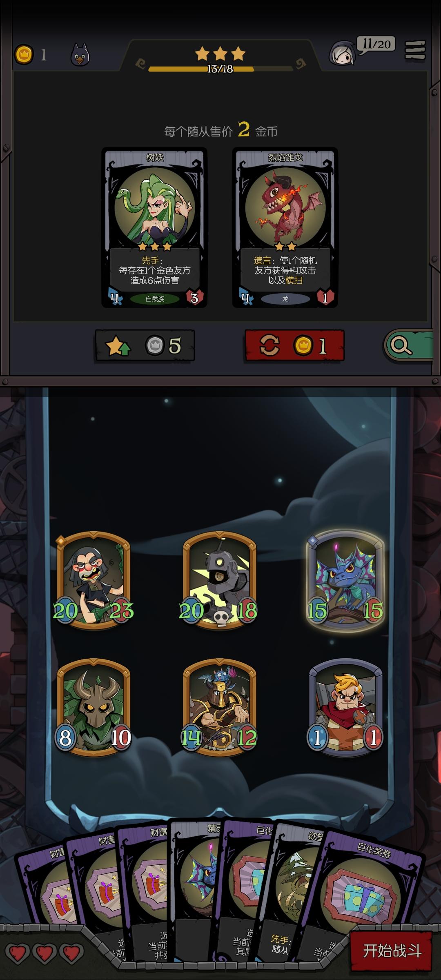
Task: Click the 13/18 experience progress bar
Action: (220, 69)
